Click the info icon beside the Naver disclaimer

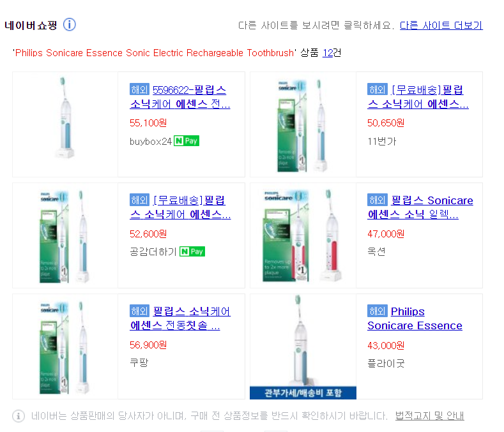tap(19, 416)
